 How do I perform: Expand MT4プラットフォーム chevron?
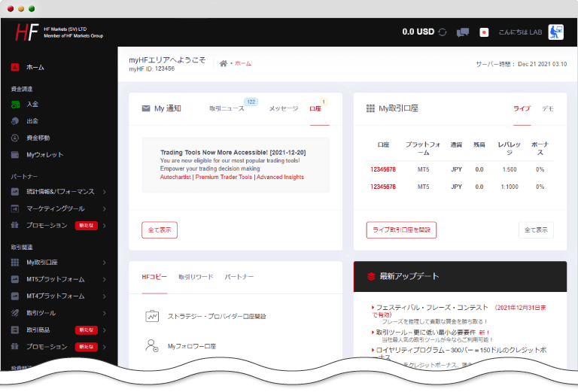[105, 296]
